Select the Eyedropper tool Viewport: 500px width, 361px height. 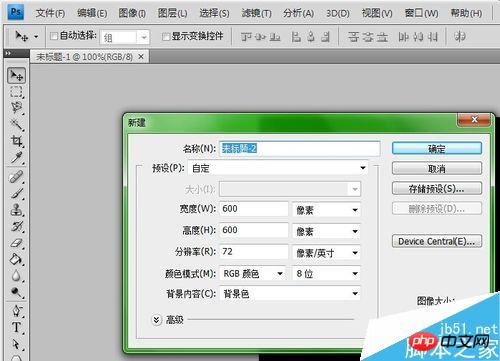pyautogui.click(x=16, y=157)
